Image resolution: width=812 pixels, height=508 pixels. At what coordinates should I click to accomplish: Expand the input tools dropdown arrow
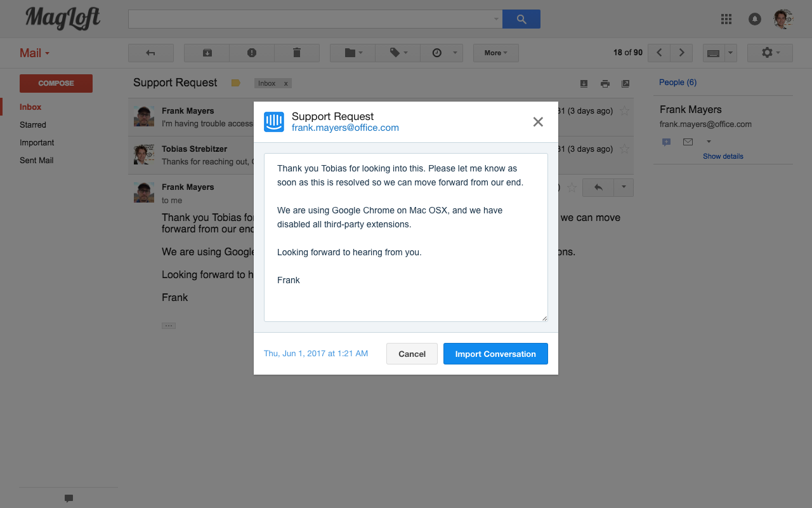730,53
